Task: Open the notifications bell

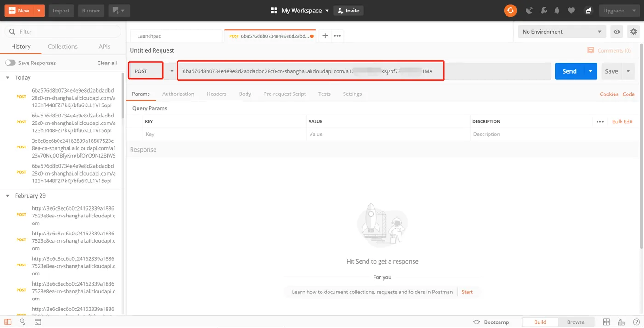Action: click(x=557, y=10)
